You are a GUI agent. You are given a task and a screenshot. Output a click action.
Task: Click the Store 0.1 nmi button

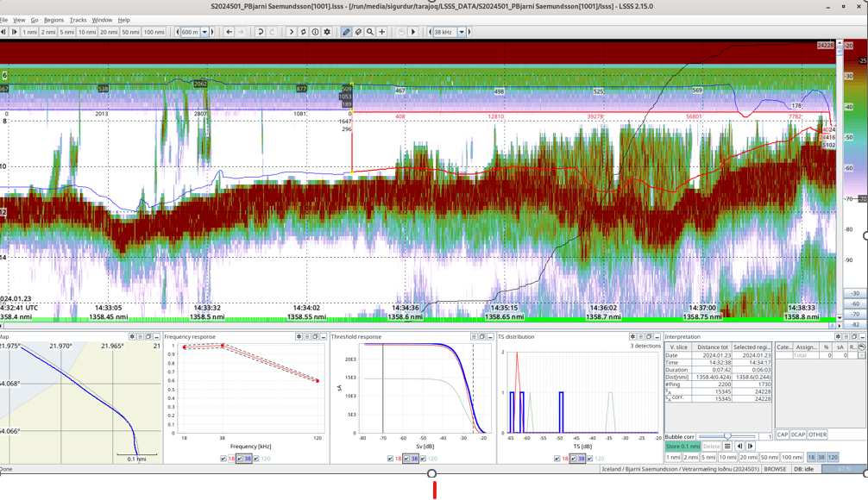(x=682, y=447)
